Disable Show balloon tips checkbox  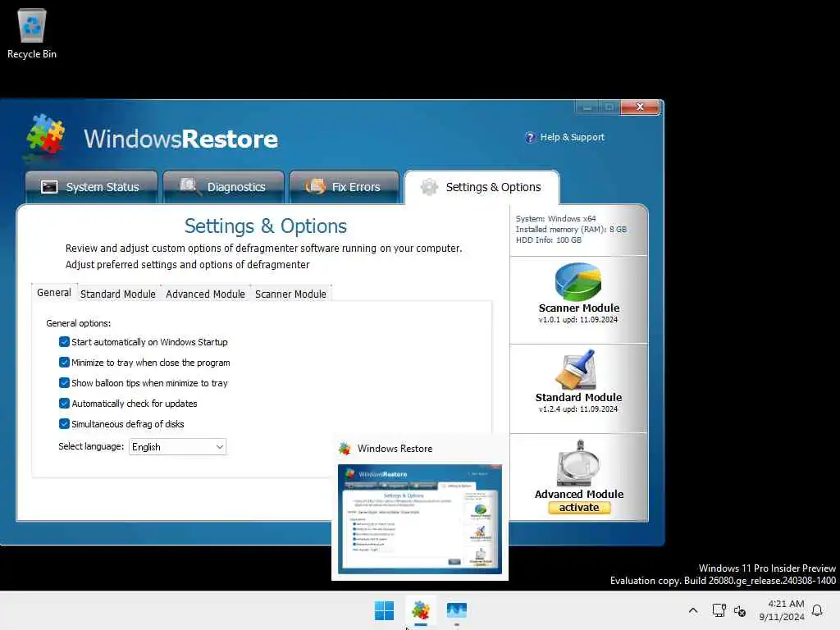coord(64,382)
